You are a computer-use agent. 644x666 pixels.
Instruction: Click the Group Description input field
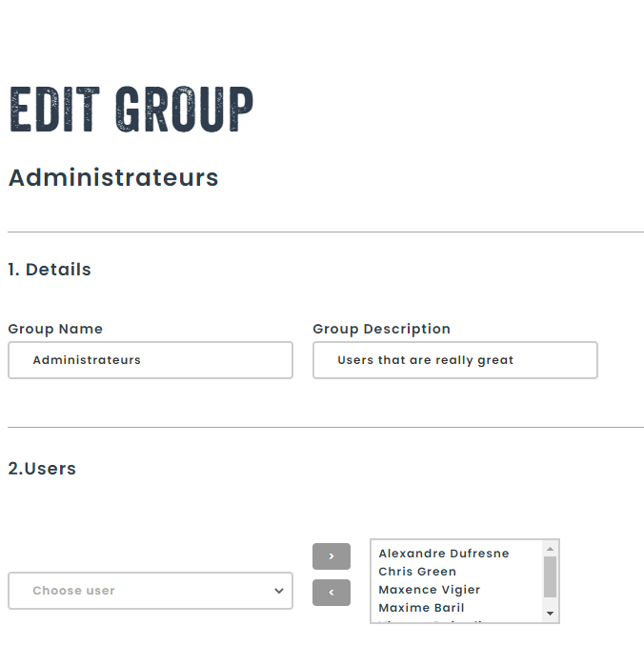pos(455,360)
